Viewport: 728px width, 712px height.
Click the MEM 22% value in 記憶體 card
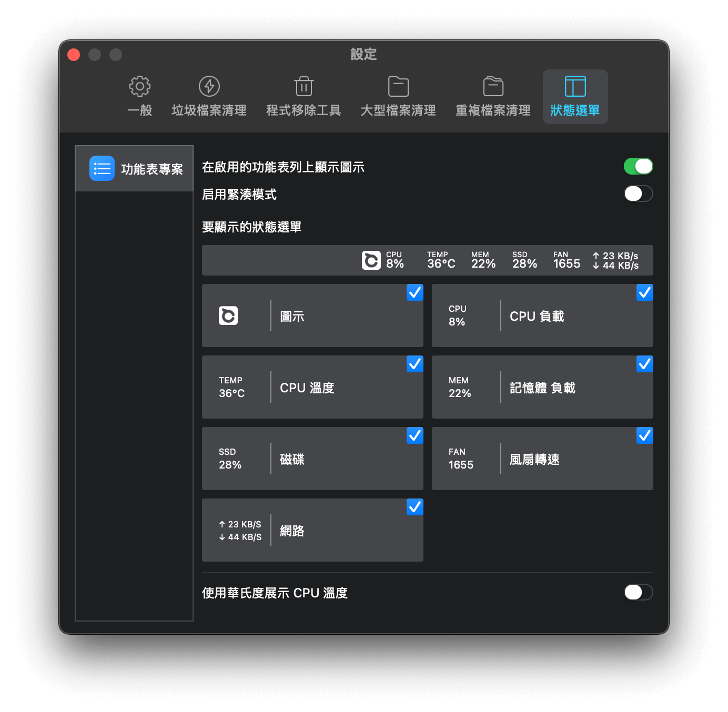460,387
